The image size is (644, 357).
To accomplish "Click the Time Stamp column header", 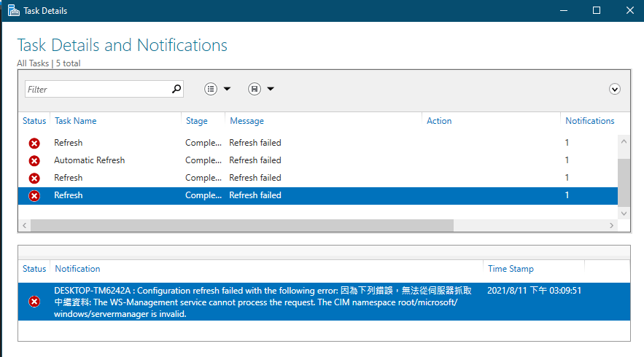I will click(x=511, y=269).
